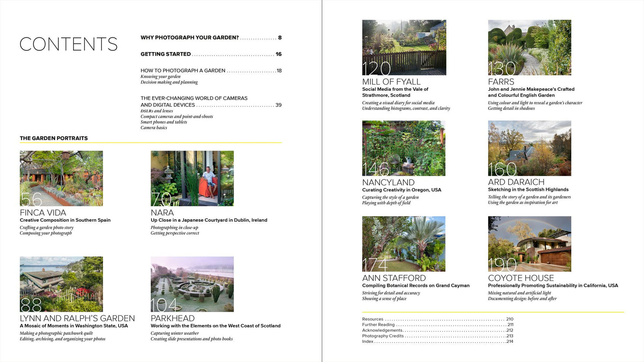
Task: Click the 'FINCA VIDA' title
Action: pos(43,213)
